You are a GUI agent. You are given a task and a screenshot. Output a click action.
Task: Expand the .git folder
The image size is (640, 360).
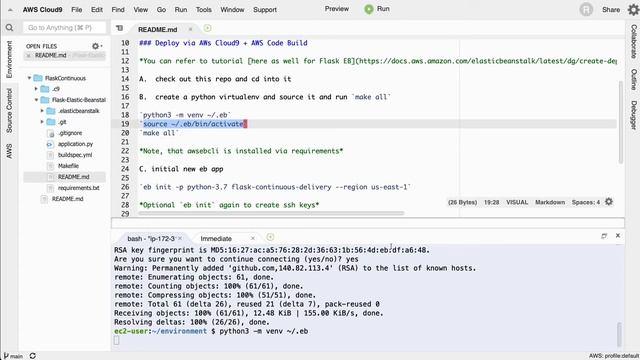(42, 122)
